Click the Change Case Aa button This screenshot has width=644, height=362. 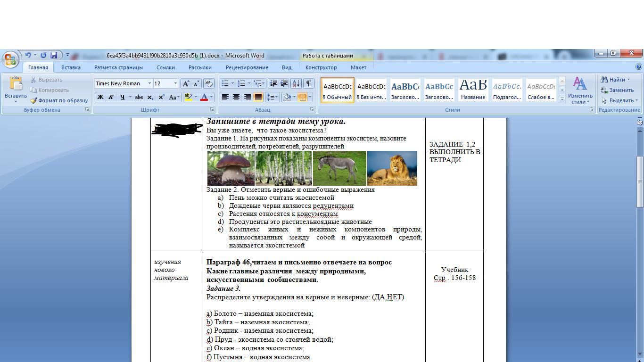tap(173, 97)
